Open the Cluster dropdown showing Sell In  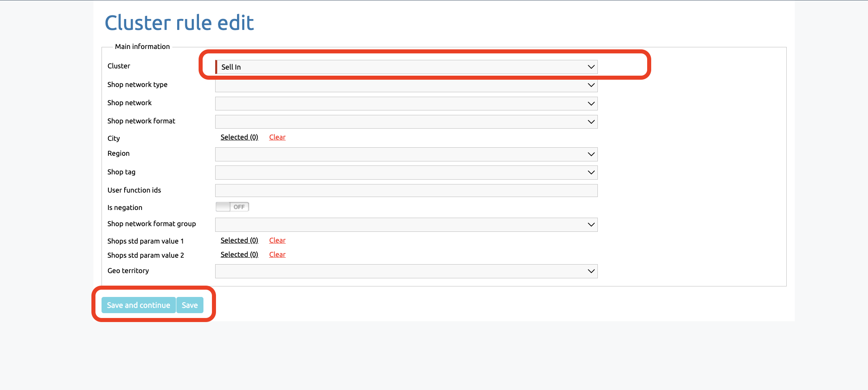tap(406, 67)
